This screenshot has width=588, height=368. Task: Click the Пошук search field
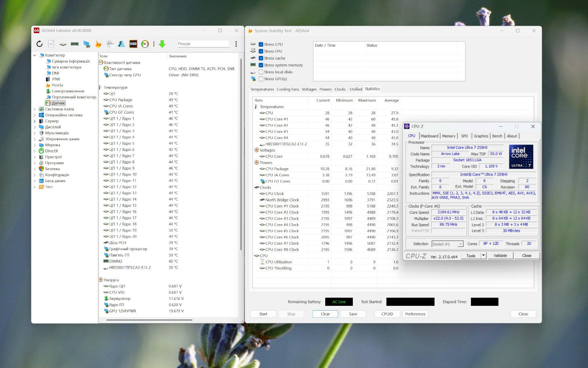click(x=203, y=44)
